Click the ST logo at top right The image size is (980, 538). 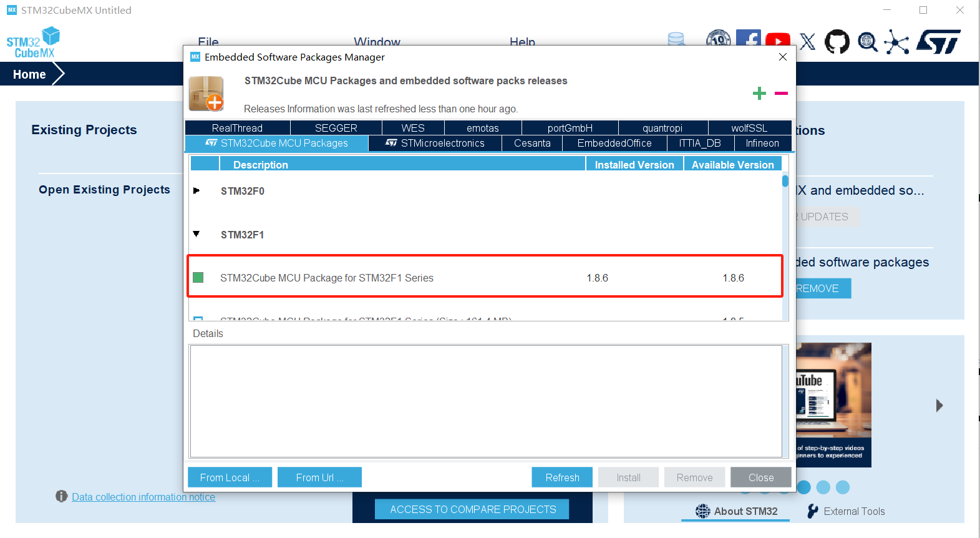point(939,42)
